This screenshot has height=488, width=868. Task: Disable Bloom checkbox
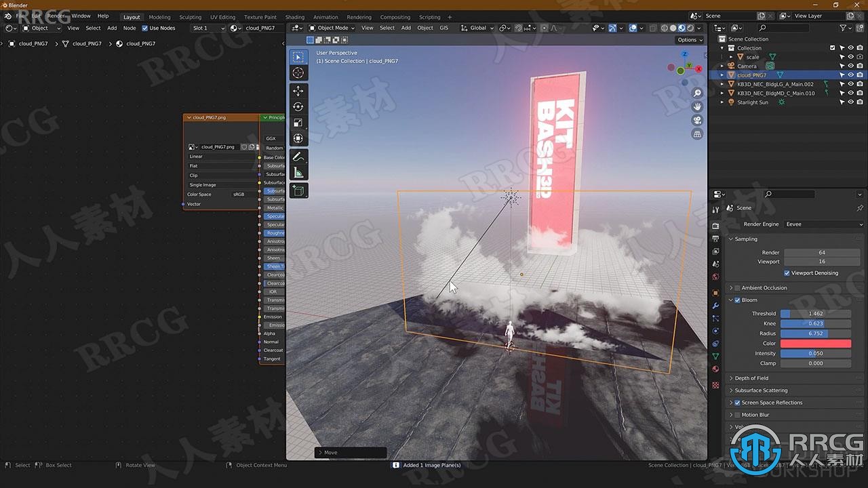(x=737, y=300)
